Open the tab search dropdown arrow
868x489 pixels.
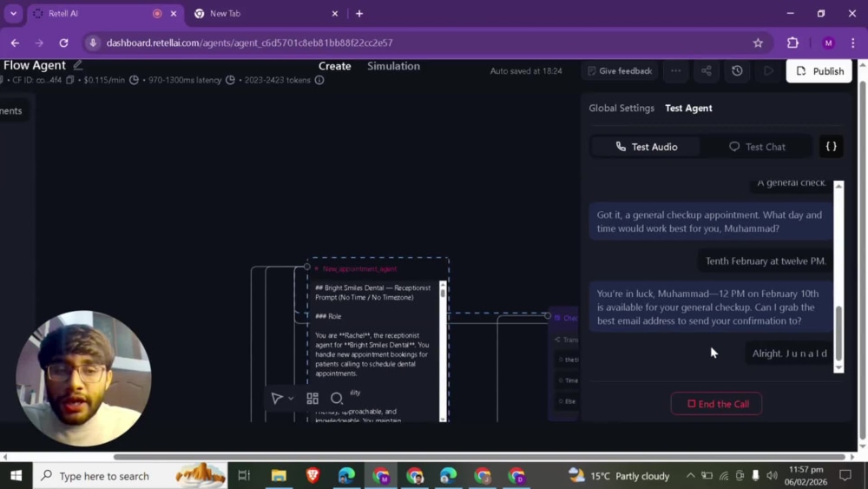(13, 13)
